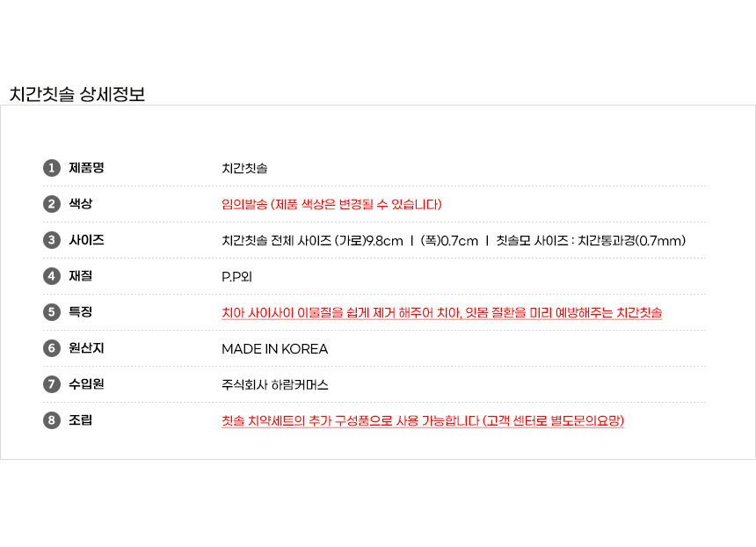Select the 치간칫솔 상세정보 heading
This screenshot has height=547, width=756.
click(x=77, y=95)
